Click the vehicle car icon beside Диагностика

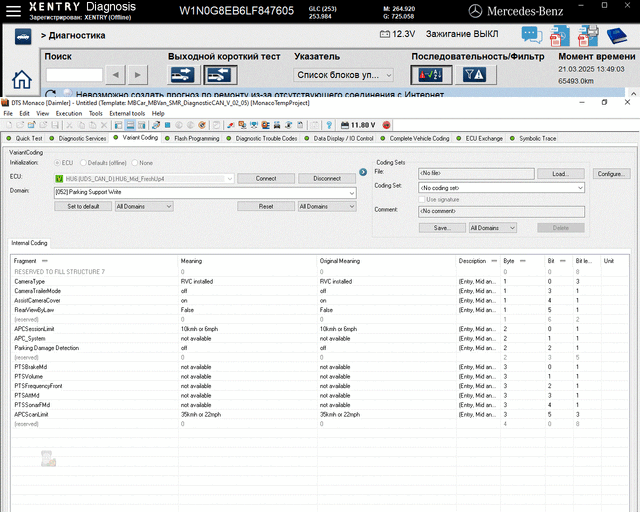point(20,35)
